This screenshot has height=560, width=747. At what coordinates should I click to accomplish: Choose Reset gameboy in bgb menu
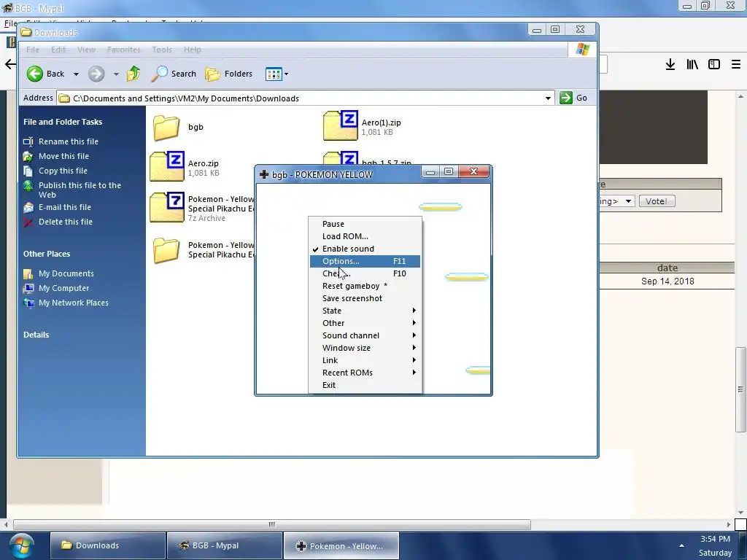click(x=365, y=286)
